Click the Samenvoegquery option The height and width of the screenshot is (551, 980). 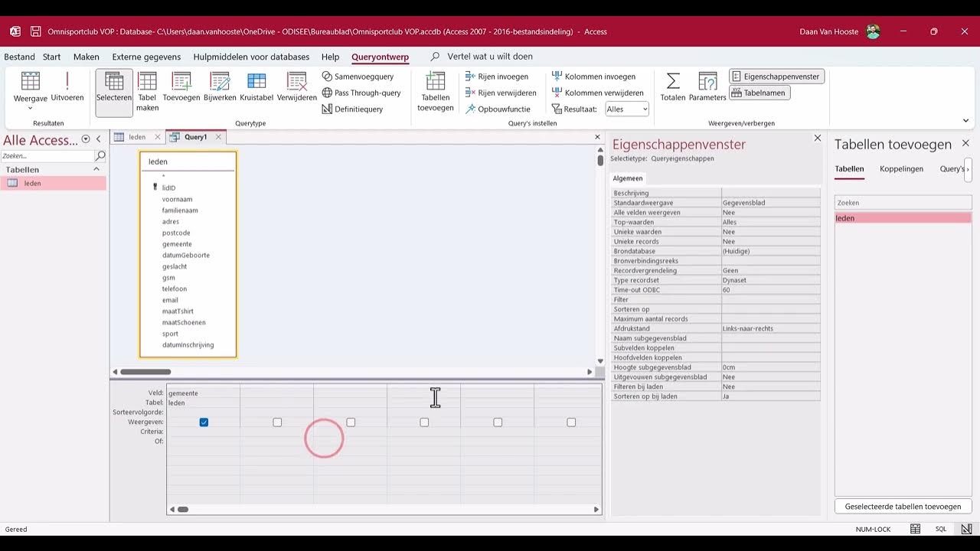point(358,77)
